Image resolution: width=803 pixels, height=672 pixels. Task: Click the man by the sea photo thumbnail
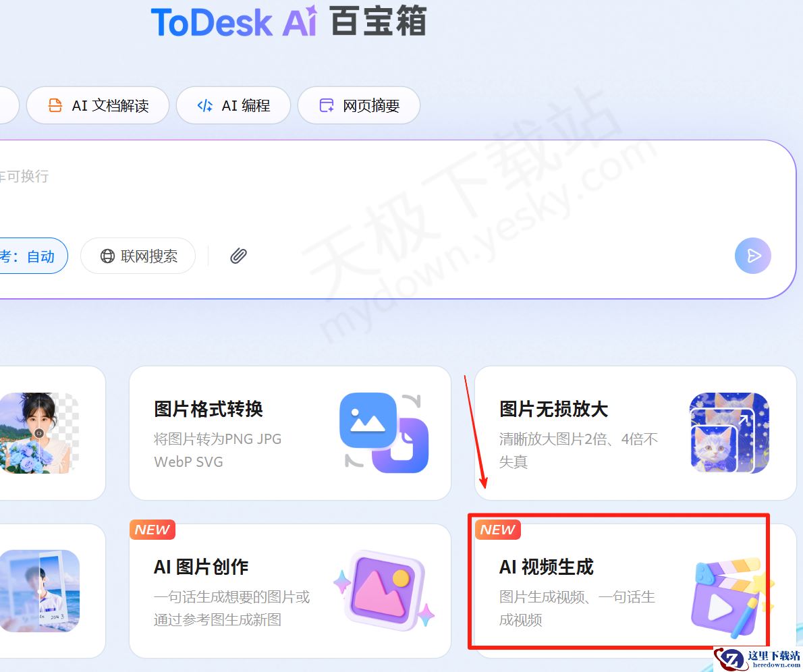(39, 590)
